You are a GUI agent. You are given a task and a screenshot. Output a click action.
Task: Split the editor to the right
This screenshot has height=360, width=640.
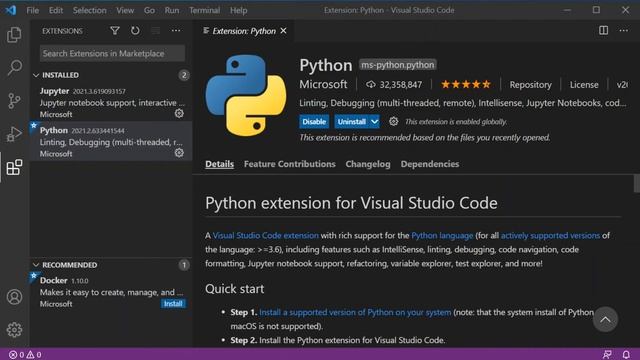603,31
